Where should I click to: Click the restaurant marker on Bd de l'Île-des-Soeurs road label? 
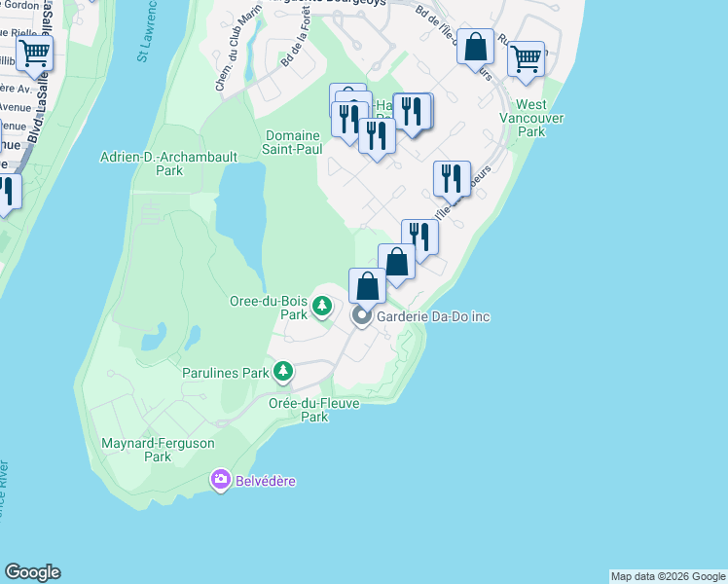[x=452, y=180]
